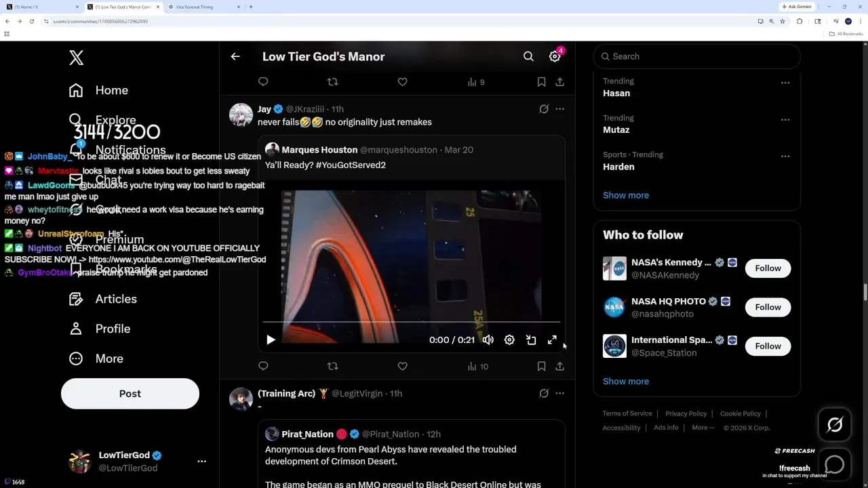This screenshot has height=488, width=868.
Task: Seek along the video progress bar
Action: 412,323
